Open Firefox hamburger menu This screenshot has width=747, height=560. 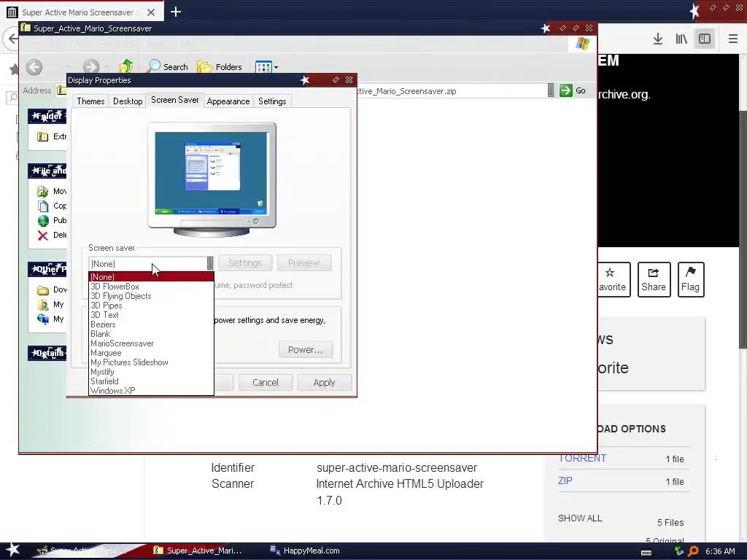coord(733,39)
